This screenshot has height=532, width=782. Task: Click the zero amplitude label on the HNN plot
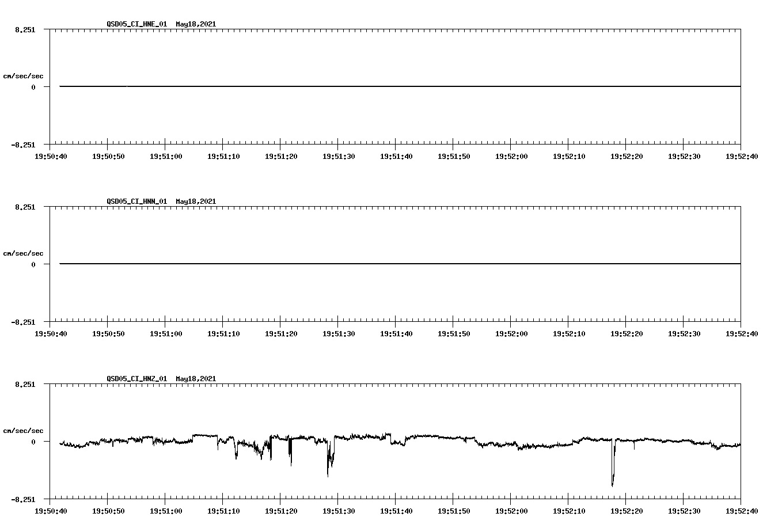(32, 264)
